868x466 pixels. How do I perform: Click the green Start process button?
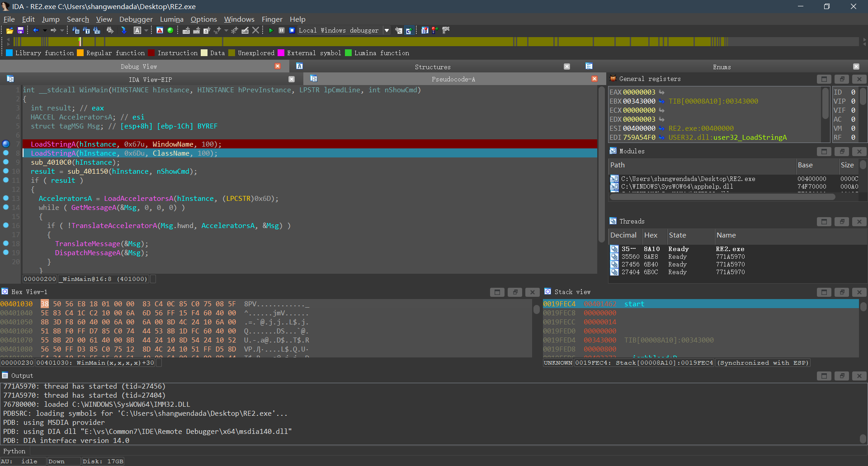pyautogui.click(x=271, y=30)
